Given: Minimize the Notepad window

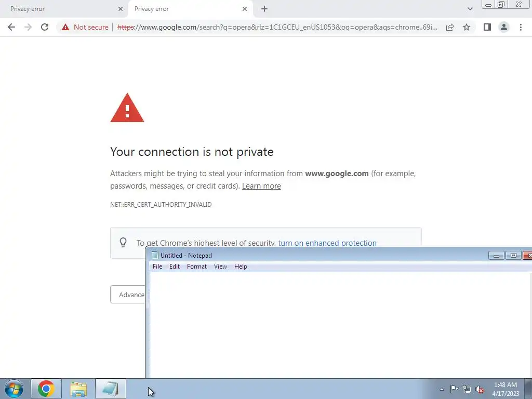Looking at the screenshot, I should click(x=496, y=255).
